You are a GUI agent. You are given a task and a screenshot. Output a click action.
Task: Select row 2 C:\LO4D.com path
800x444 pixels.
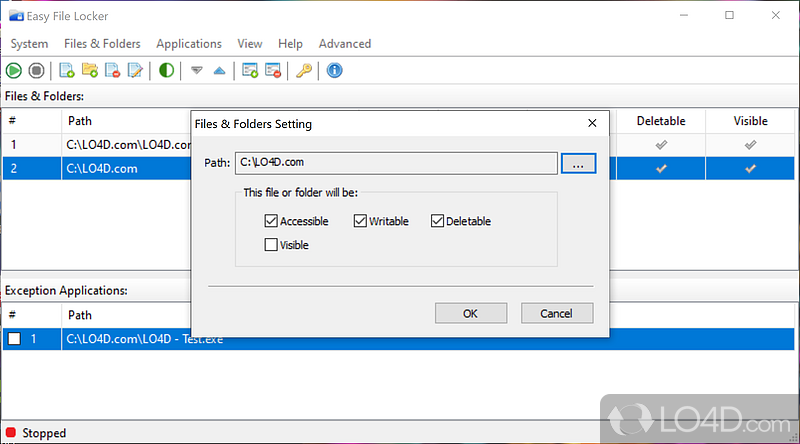tap(102, 168)
